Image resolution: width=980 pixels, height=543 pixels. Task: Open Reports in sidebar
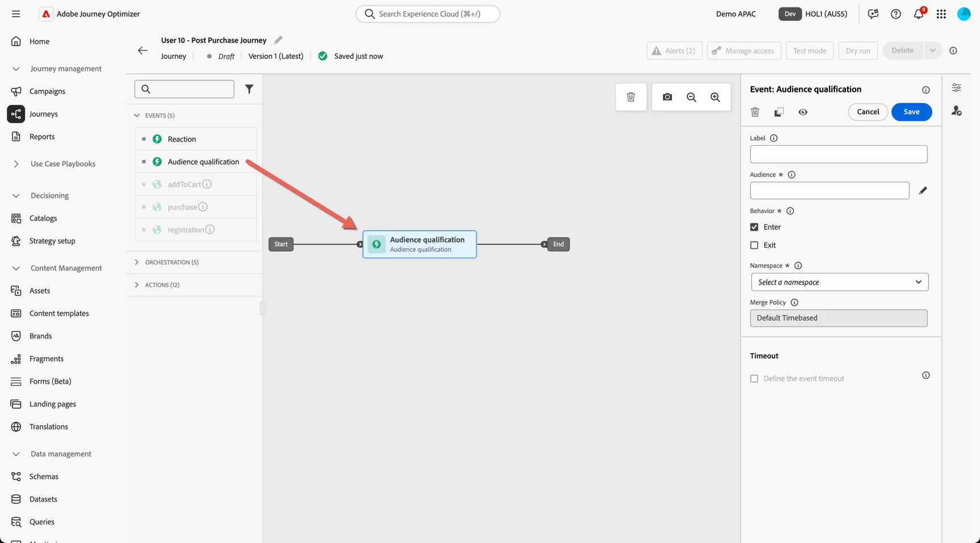pyautogui.click(x=42, y=137)
